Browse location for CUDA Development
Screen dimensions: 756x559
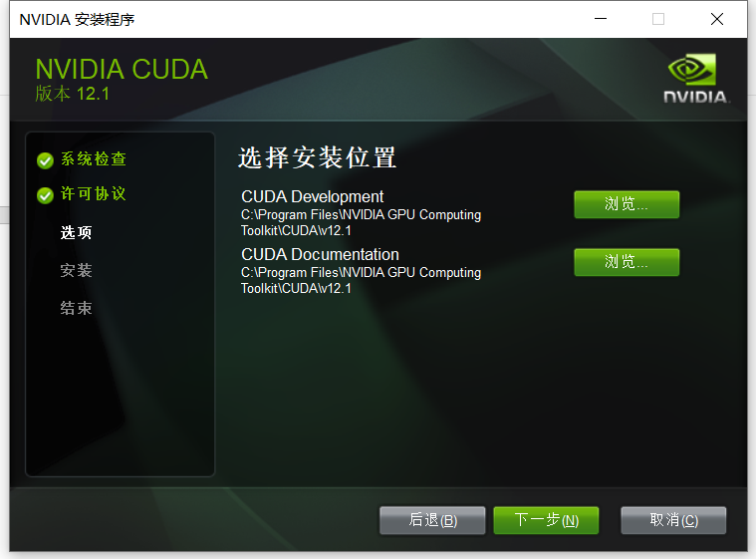tap(627, 204)
